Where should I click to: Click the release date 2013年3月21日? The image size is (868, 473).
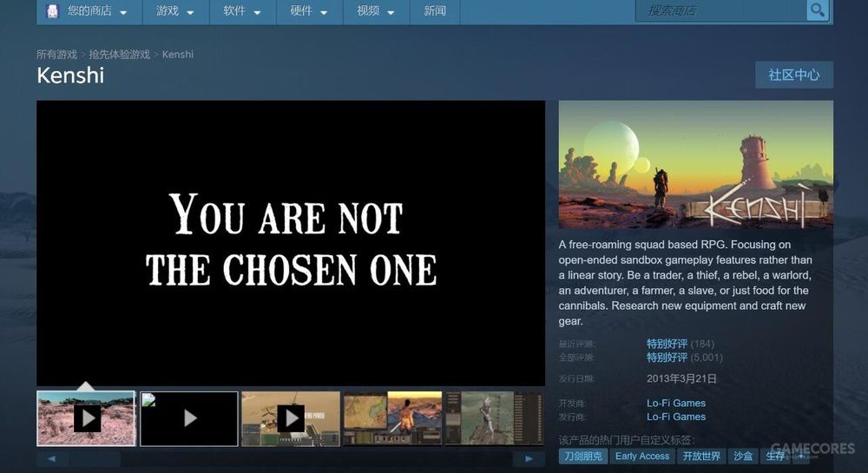(x=681, y=378)
